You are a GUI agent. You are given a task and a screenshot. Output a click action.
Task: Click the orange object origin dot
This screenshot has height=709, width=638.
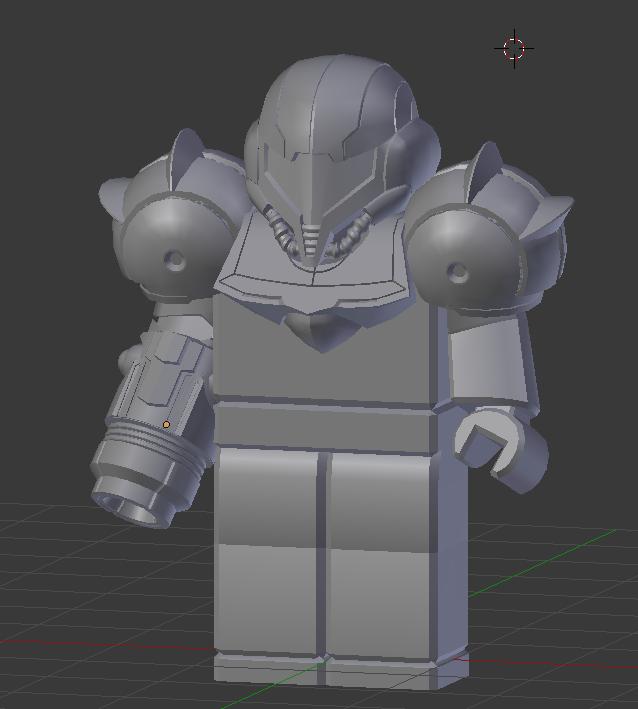pyautogui.click(x=166, y=425)
